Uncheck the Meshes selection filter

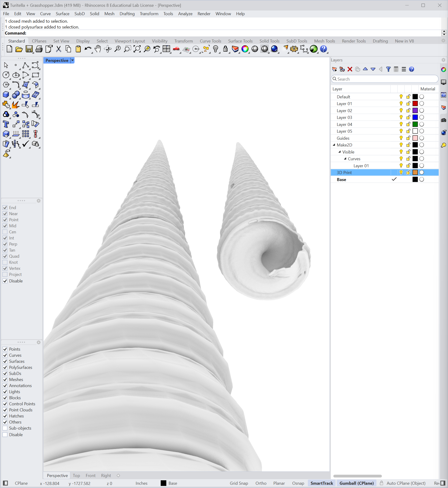point(5,380)
